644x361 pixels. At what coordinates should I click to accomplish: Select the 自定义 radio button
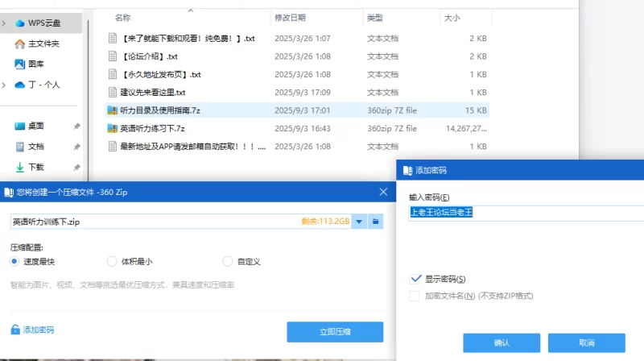[227, 261]
